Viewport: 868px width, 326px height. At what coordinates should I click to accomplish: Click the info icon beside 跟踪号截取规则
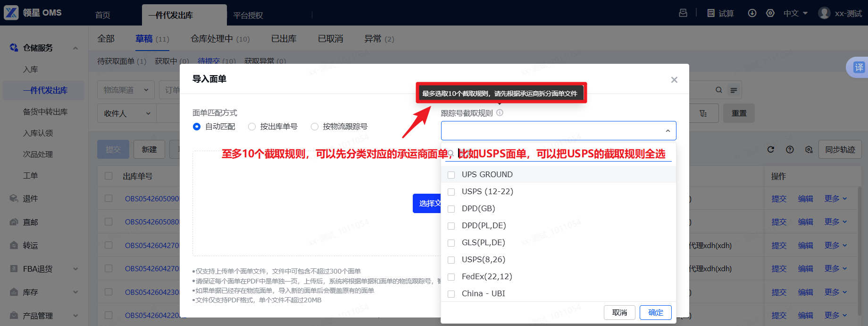(x=500, y=113)
